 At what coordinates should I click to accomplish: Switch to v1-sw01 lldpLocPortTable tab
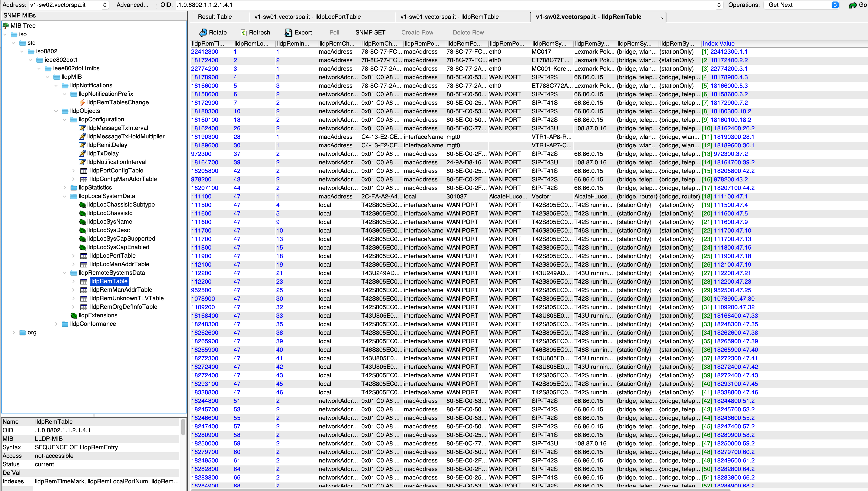tap(307, 17)
